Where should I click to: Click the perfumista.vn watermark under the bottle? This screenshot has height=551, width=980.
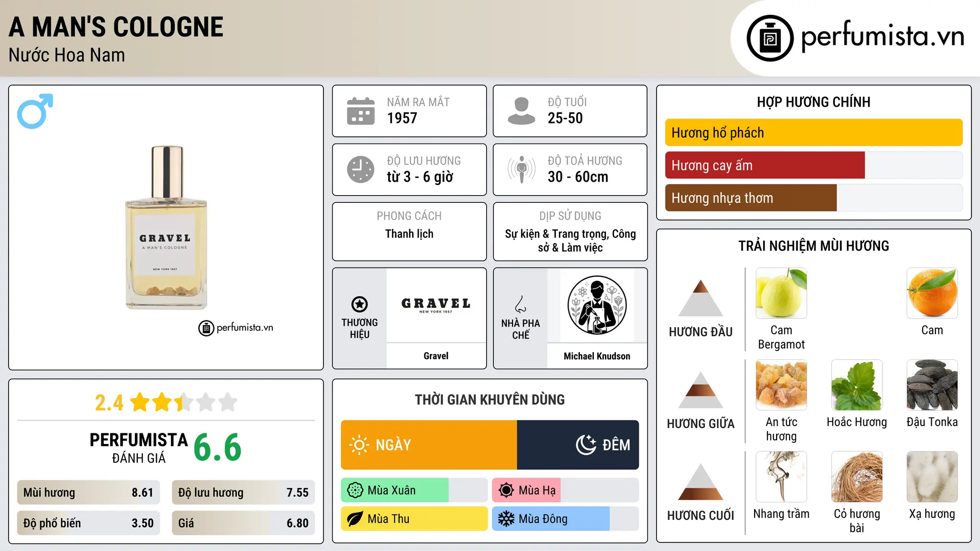click(x=236, y=328)
